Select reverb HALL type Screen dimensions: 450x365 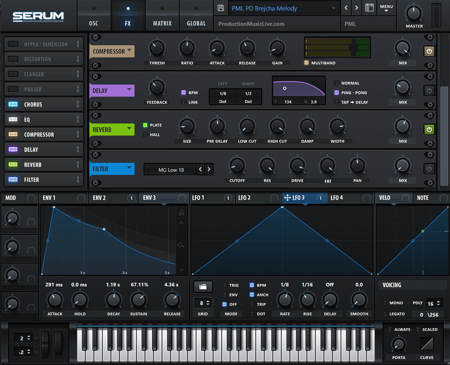coord(145,135)
